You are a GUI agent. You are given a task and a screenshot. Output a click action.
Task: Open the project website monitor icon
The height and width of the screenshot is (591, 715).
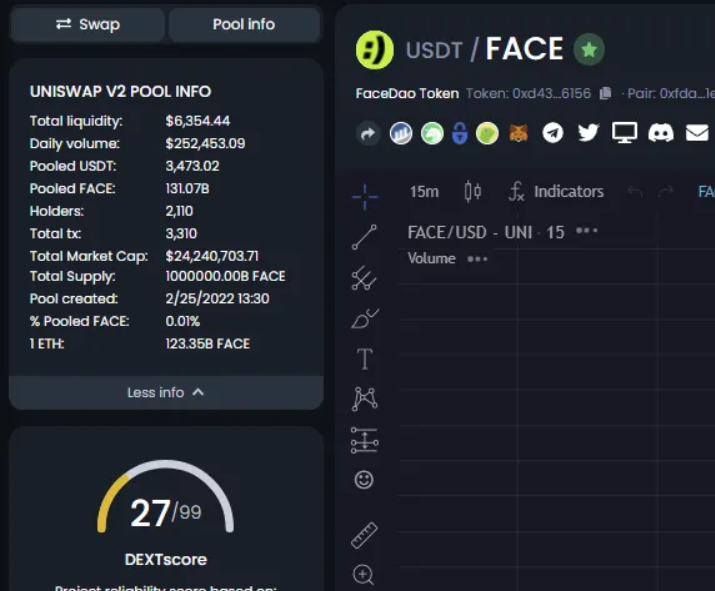click(624, 133)
